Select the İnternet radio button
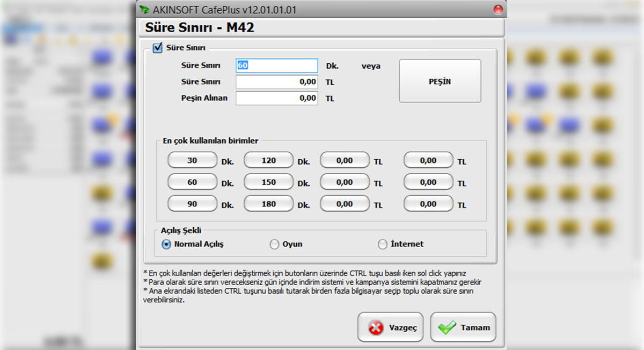This screenshot has width=644, height=350. click(382, 244)
